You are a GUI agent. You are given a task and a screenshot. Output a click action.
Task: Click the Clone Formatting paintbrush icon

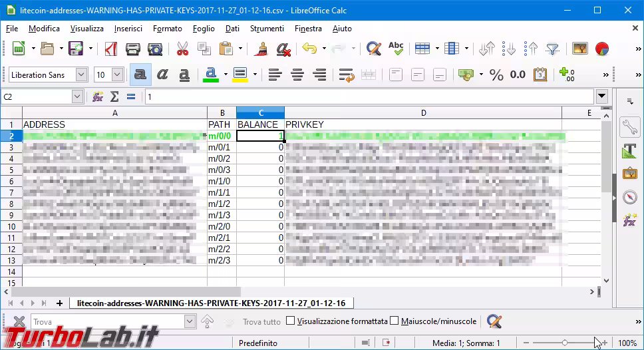tap(261, 49)
